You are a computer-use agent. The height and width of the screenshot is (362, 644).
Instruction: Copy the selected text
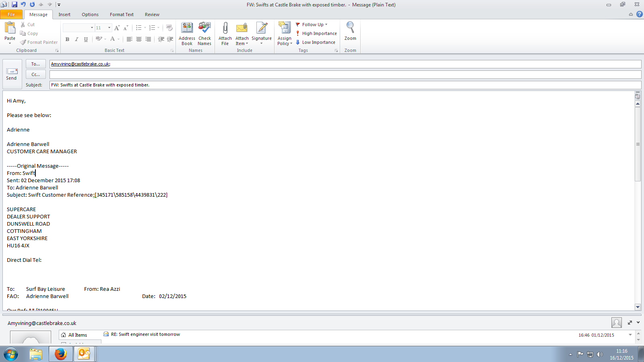[x=29, y=33]
